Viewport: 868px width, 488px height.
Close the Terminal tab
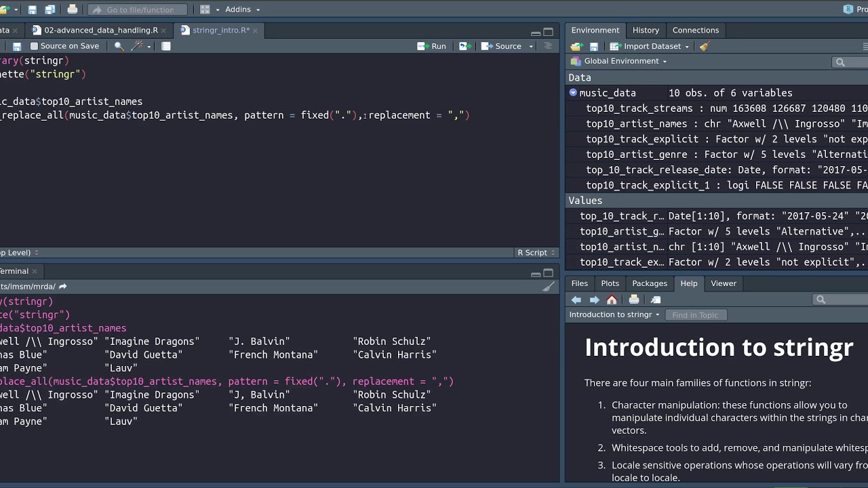click(35, 271)
